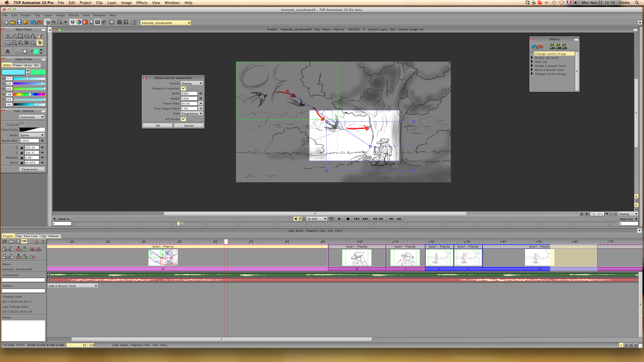The image size is (644, 362).
Task: Select the Camera tool in Main Panel
Action: 40,43
